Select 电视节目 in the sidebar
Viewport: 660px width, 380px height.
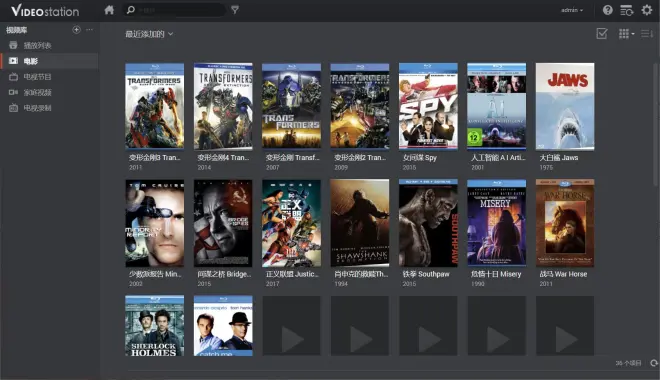[49, 77]
